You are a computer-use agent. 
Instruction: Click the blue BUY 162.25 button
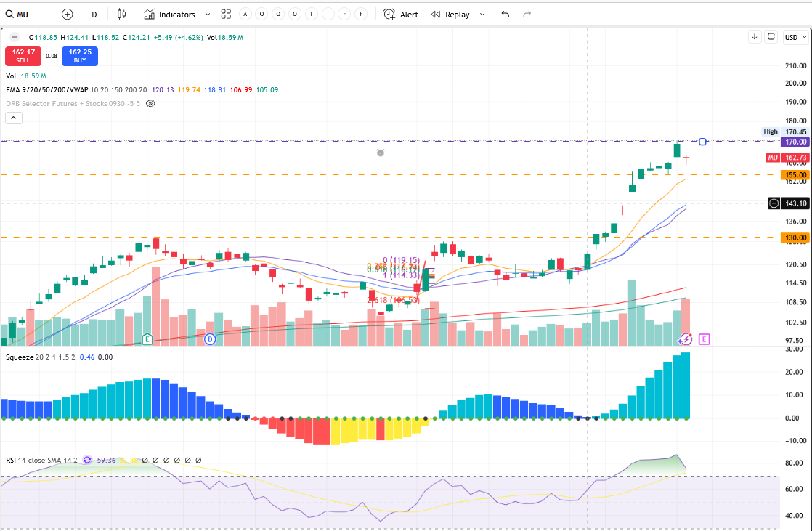[x=79, y=56]
